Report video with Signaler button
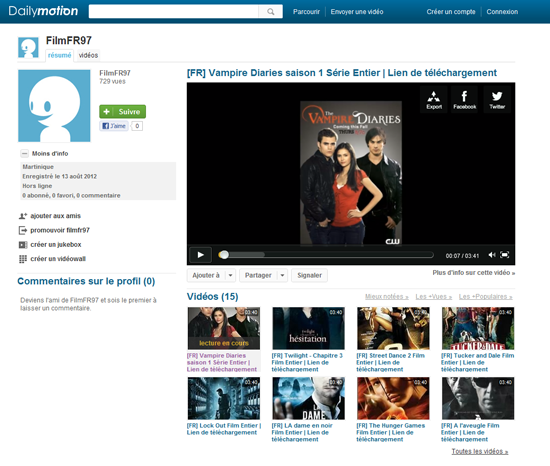This screenshot has width=550, height=466. [309, 276]
